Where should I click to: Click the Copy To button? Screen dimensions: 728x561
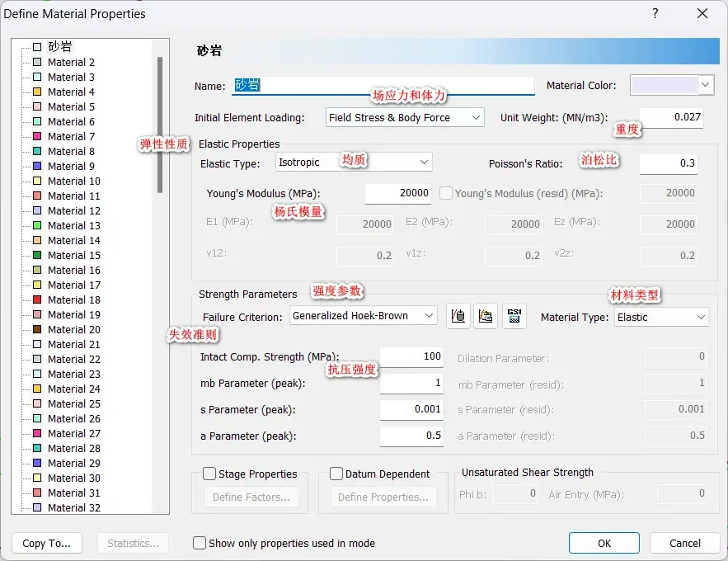[47, 543]
